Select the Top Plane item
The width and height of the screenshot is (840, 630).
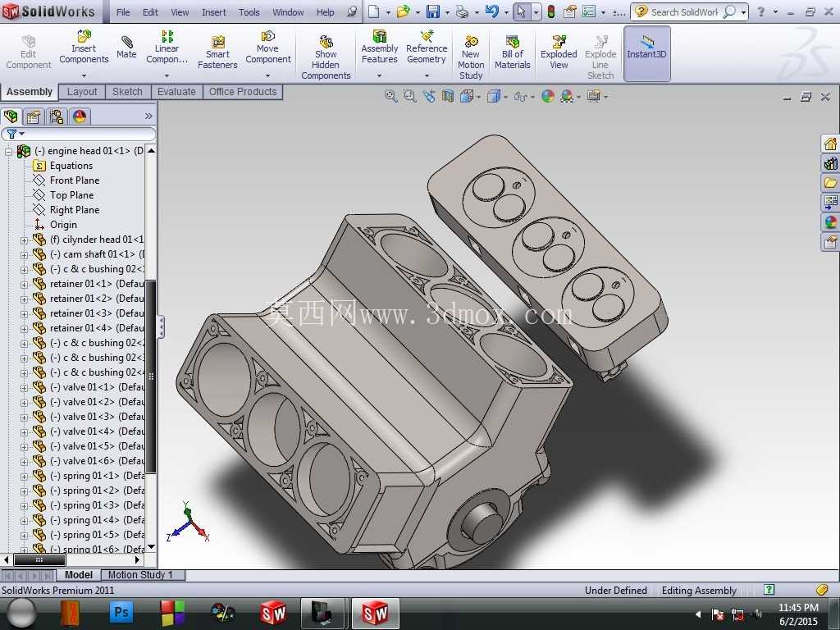[72, 195]
